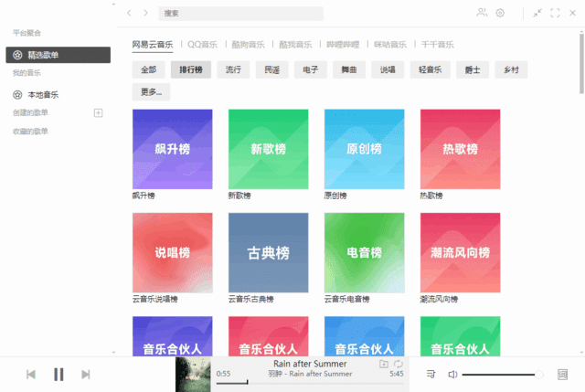Screen dimensions: 585x392
Task: Filter playlists by 爵士
Action: coord(473,69)
